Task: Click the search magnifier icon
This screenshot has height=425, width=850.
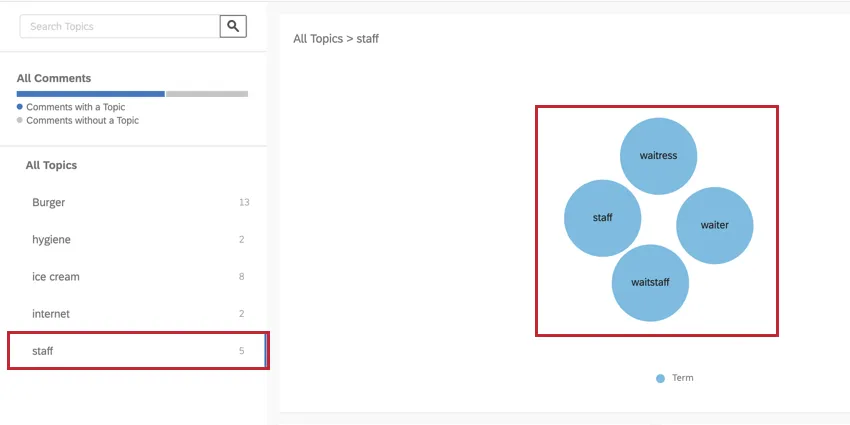Action: click(233, 26)
